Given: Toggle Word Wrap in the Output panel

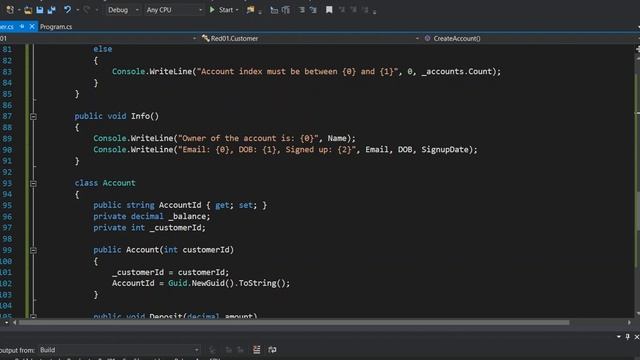Looking at the screenshot, I should coord(272,350).
